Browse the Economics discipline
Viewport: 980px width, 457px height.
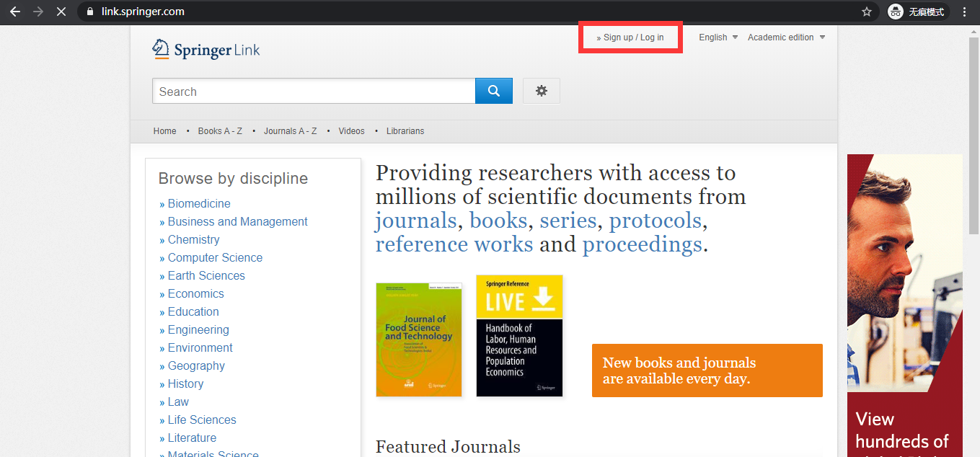(x=195, y=294)
